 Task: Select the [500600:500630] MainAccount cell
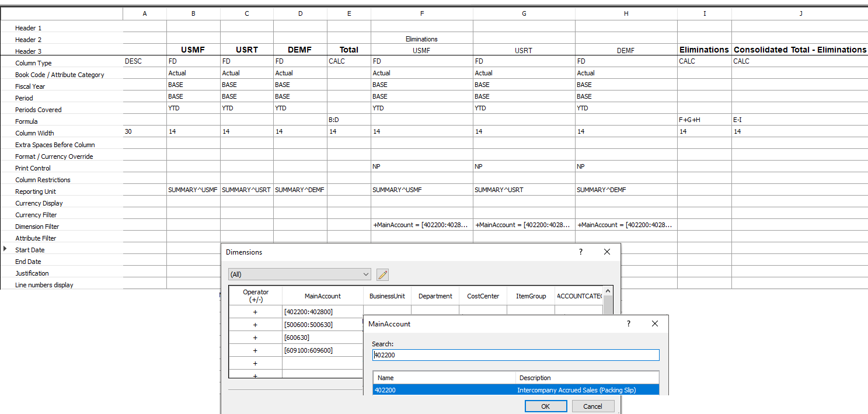[x=322, y=325]
